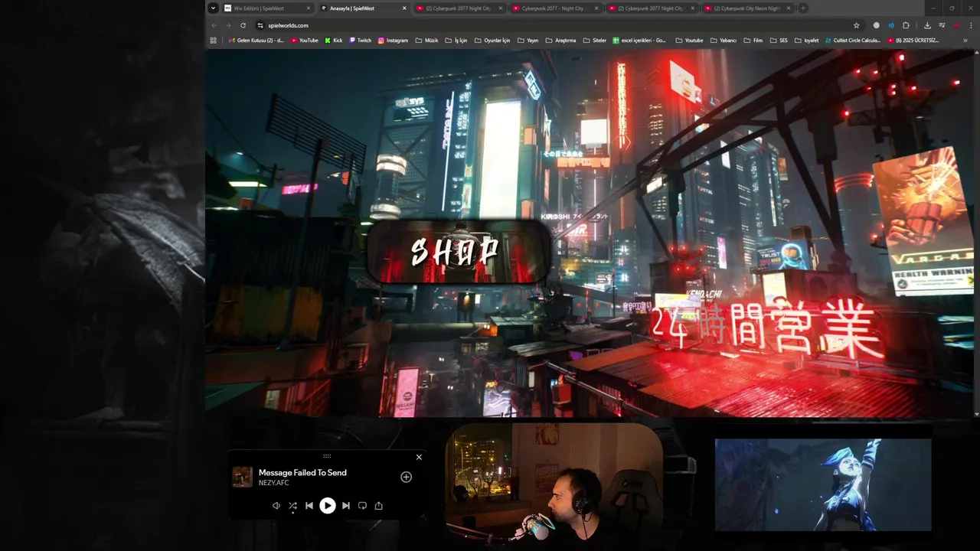Open the new tab plus button
Viewport: 980px width, 551px height.
point(802,8)
